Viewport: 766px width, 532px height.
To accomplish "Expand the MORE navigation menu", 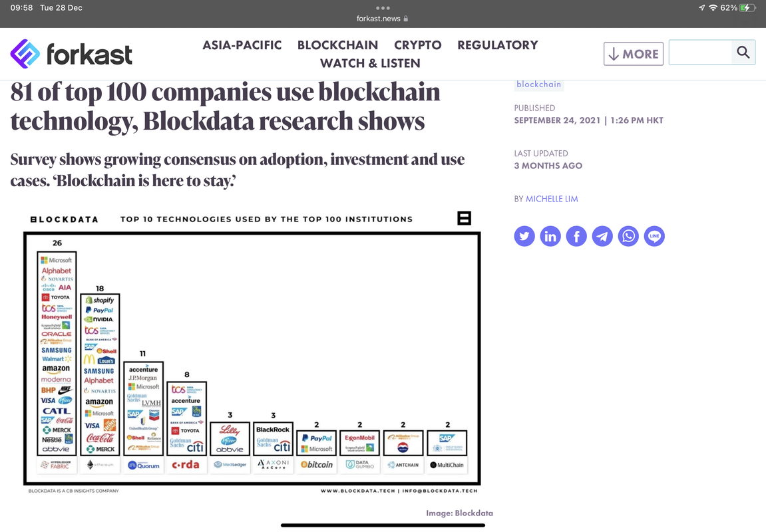I will (x=633, y=54).
